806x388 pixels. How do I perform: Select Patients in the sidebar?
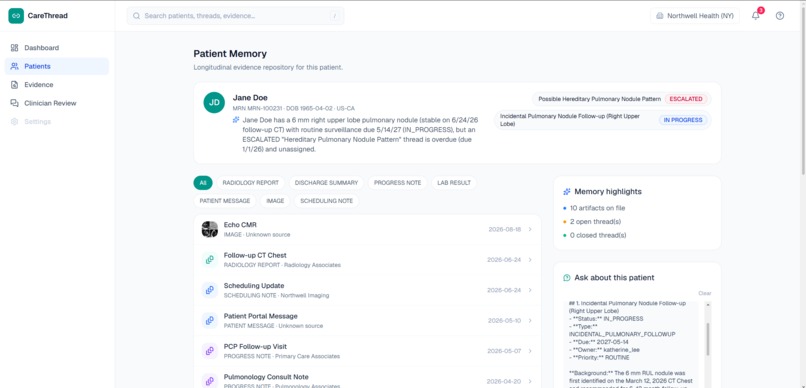57,66
